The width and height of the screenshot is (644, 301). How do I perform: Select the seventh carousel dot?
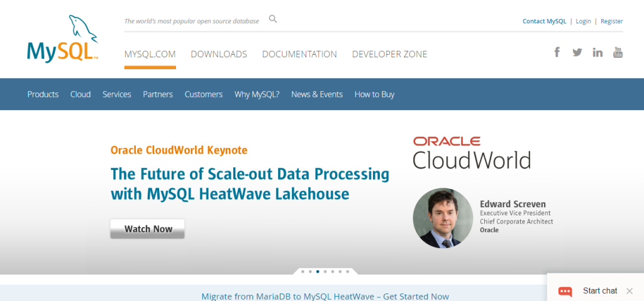click(x=347, y=271)
